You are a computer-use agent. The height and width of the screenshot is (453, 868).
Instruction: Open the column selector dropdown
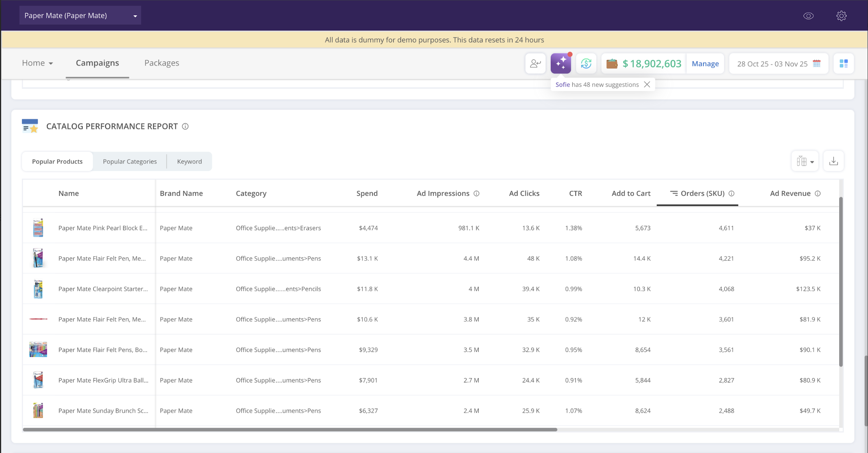coord(805,161)
